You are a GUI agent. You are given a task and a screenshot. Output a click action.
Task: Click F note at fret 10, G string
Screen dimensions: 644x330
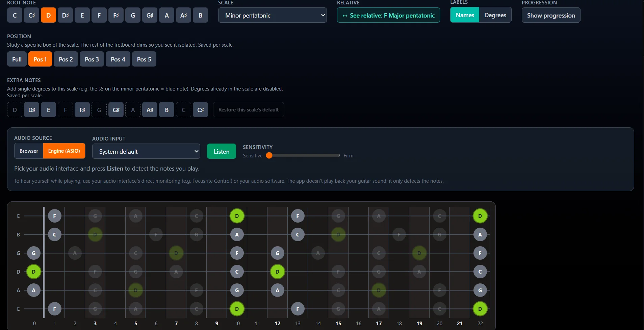tap(237, 253)
